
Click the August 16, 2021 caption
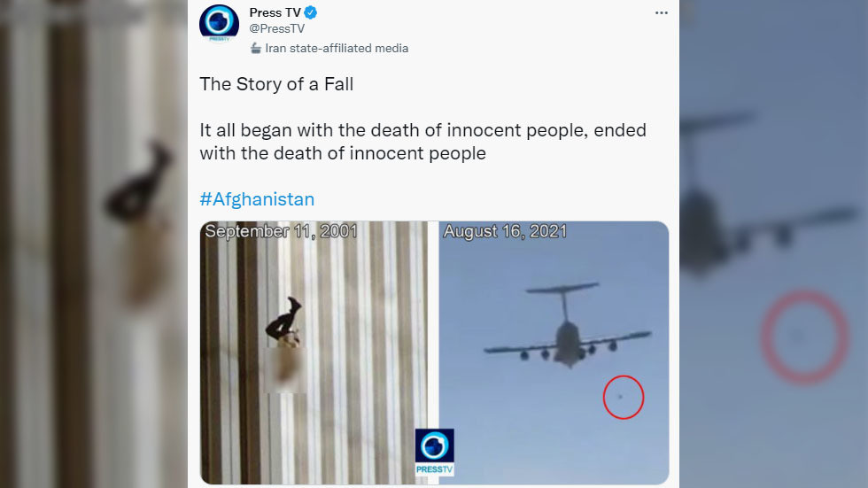pos(505,231)
